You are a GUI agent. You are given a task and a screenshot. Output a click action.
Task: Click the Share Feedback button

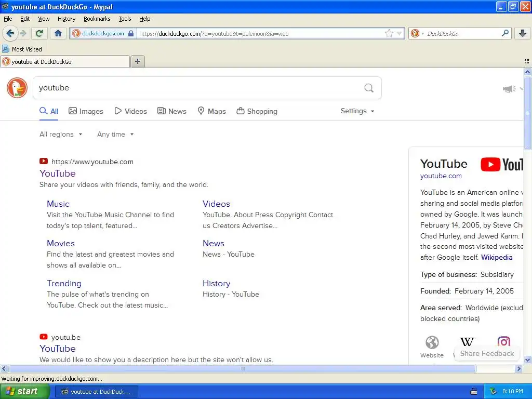pos(487,353)
